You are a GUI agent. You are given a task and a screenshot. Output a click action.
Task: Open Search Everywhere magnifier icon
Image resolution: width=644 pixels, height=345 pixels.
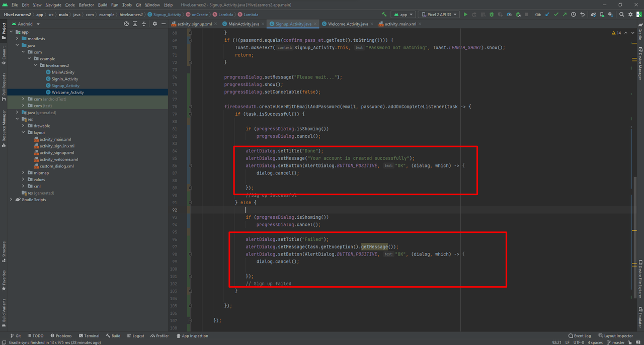622,15
